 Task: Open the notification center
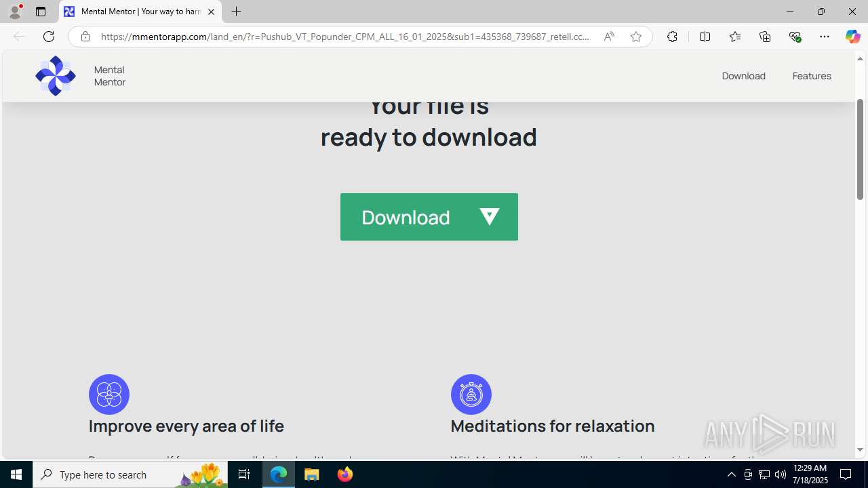click(846, 474)
